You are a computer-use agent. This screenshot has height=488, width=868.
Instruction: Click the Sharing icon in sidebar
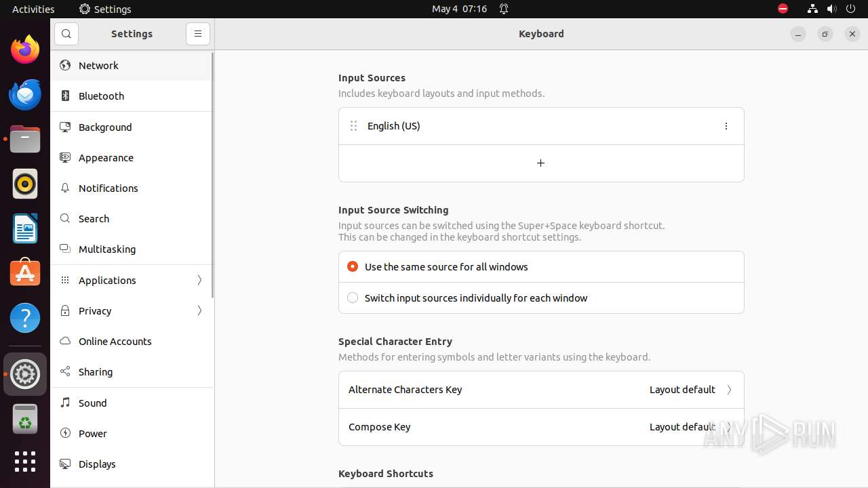pyautogui.click(x=65, y=371)
